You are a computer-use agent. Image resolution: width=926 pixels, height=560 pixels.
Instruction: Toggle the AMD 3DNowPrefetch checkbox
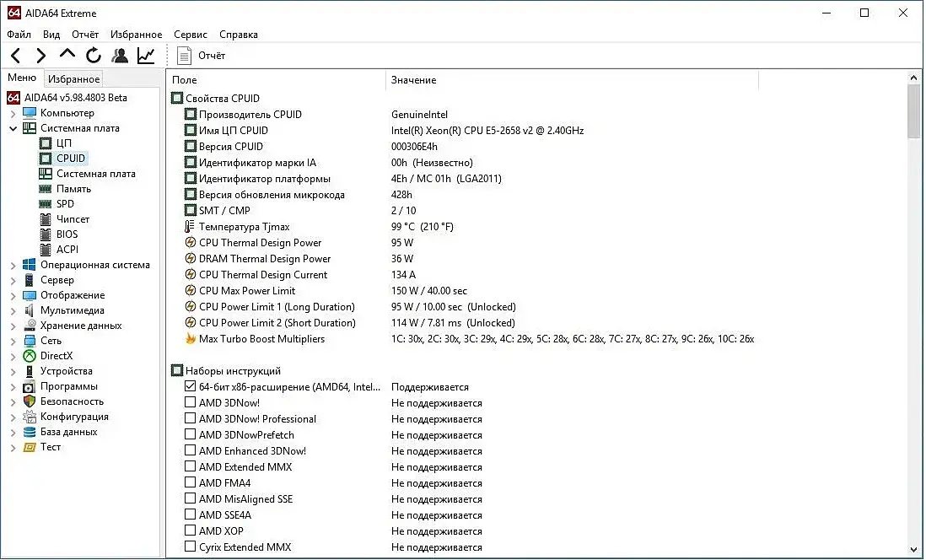(190, 434)
